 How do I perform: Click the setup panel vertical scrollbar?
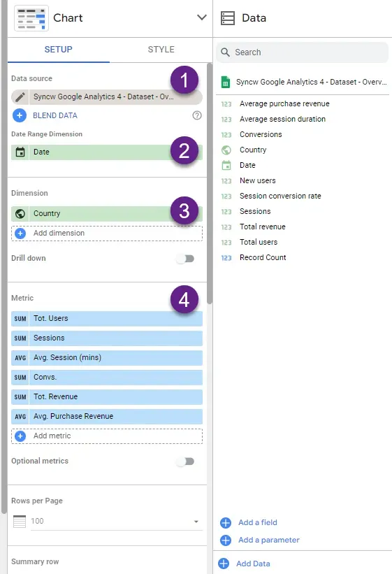[x=210, y=183]
